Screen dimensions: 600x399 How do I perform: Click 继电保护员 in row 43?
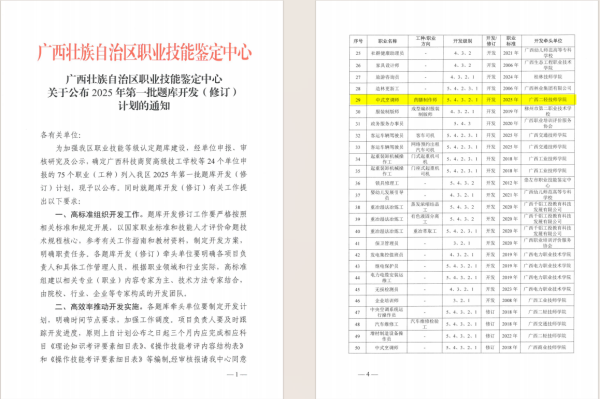coord(387,266)
